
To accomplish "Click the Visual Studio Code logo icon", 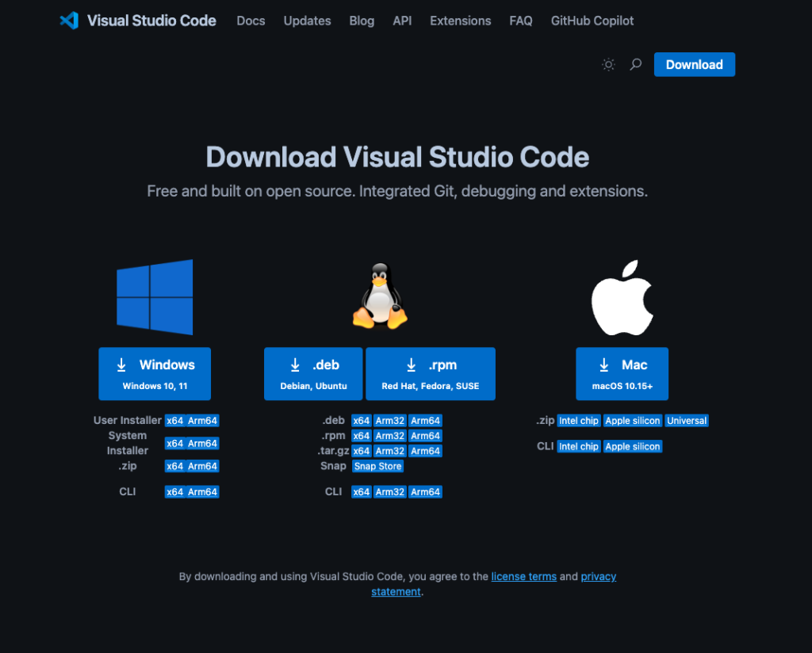I will point(69,21).
